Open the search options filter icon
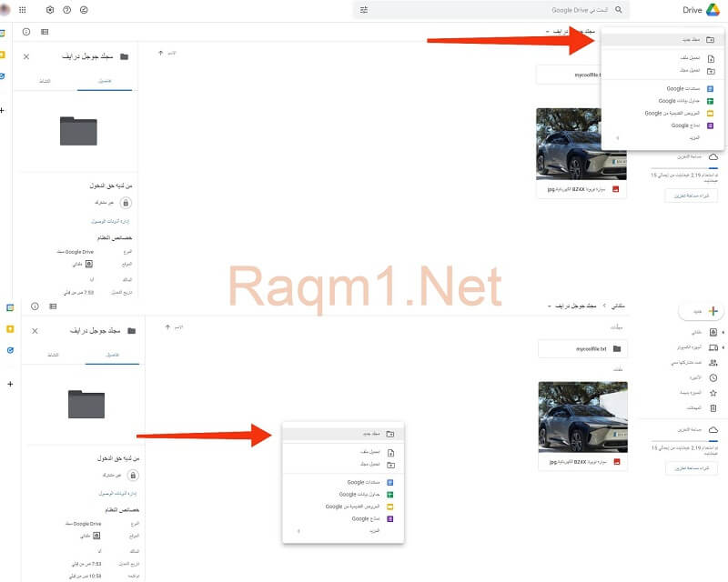728x582 pixels. click(x=364, y=10)
